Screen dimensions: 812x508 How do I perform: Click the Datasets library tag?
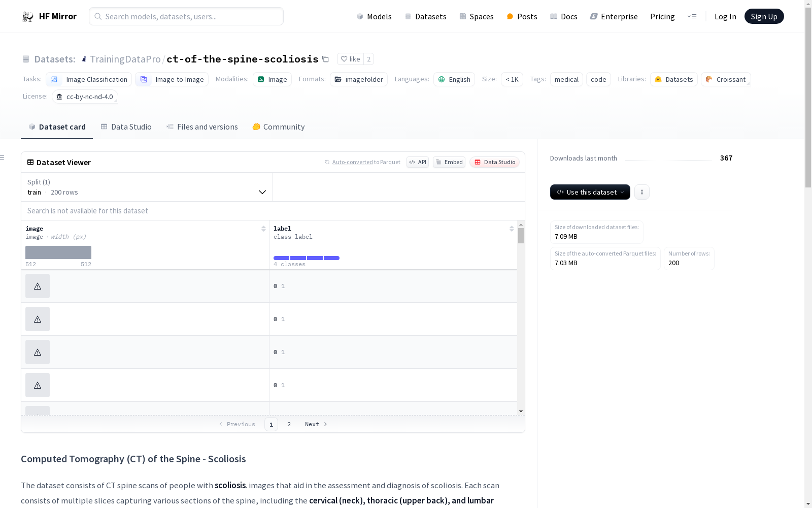click(673, 79)
